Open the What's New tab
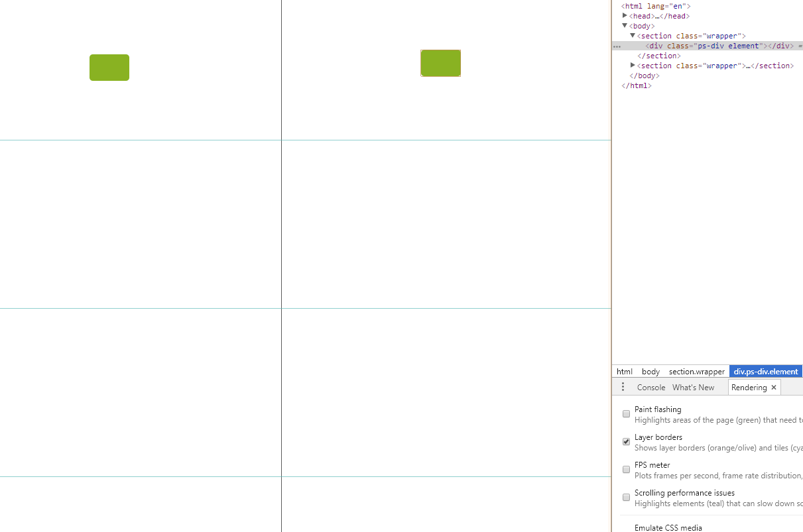This screenshot has height=532, width=803. tap(693, 387)
